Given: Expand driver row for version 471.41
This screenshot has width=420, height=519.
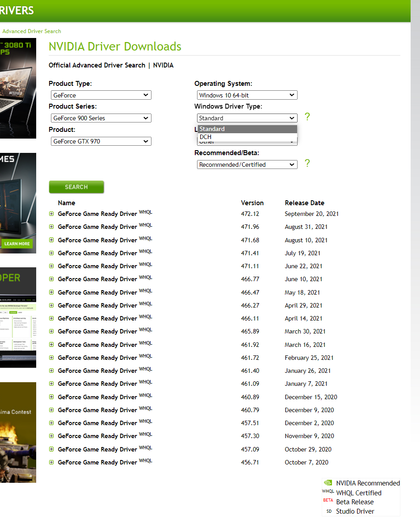Looking at the screenshot, I should [x=51, y=253].
